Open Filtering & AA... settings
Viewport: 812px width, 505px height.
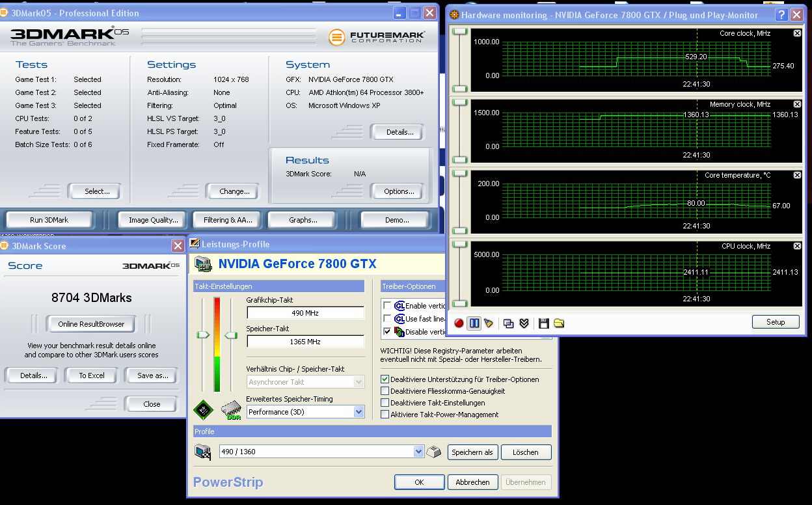click(228, 220)
